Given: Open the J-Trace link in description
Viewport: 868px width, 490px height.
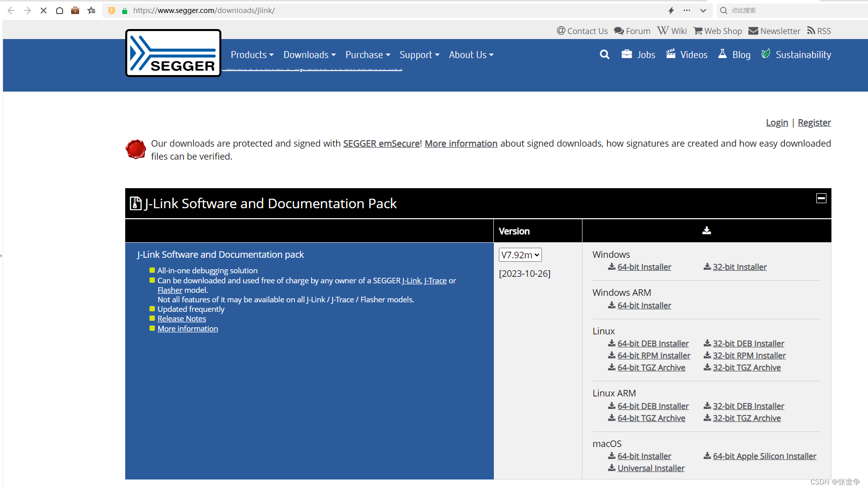Looking at the screenshot, I should pos(435,281).
